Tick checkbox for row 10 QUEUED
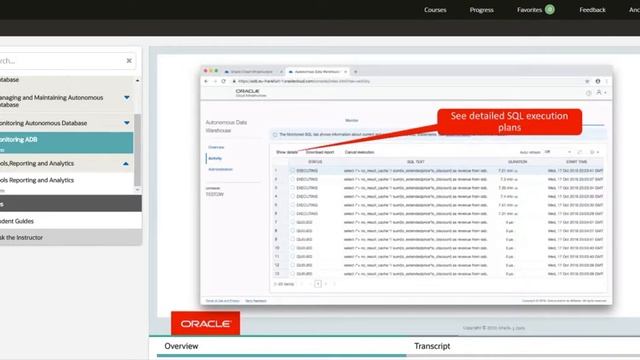This screenshot has width=640, height=360. (292, 248)
